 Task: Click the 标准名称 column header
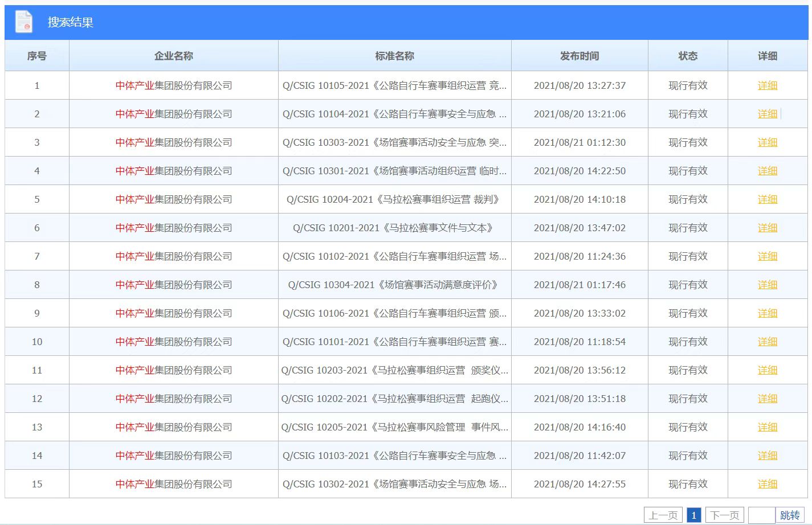pyautogui.click(x=395, y=56)
